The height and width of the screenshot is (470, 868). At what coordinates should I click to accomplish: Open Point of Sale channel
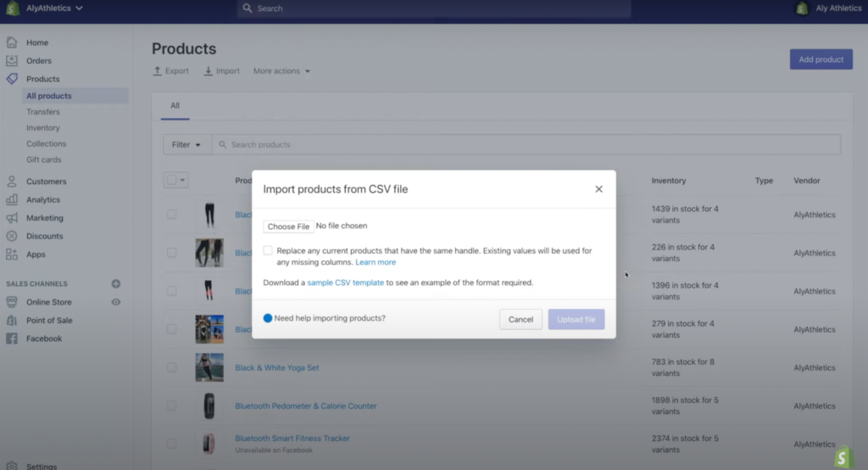click(49, 321)
